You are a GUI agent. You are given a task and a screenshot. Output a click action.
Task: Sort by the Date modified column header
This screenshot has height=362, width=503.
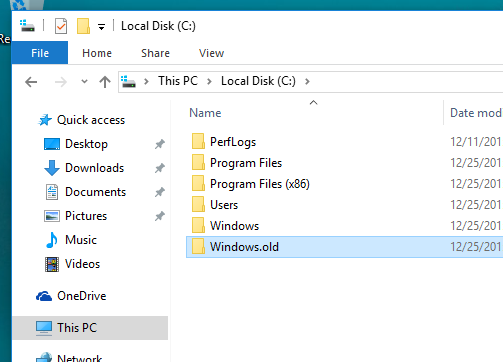point(475,113)
